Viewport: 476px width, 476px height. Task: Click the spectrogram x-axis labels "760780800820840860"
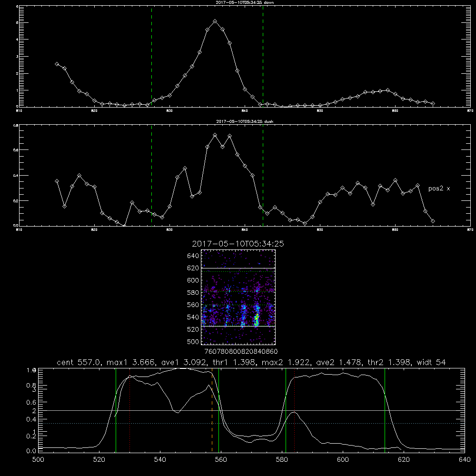point(241,352)
